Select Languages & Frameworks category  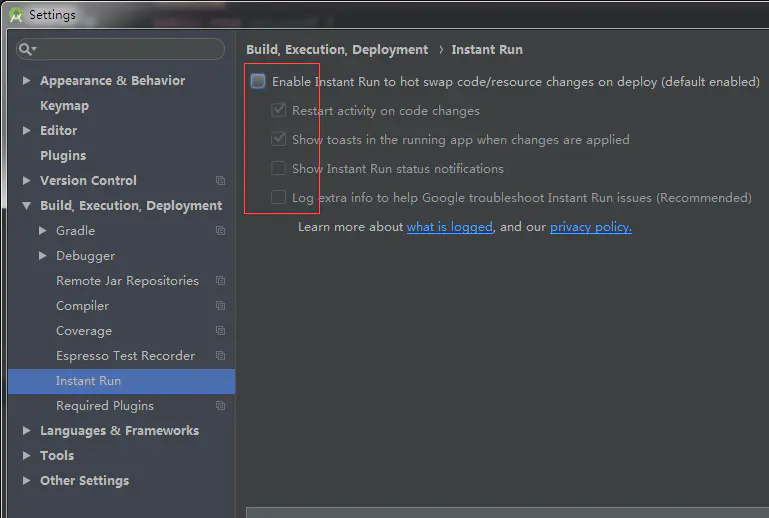(120, 431)
